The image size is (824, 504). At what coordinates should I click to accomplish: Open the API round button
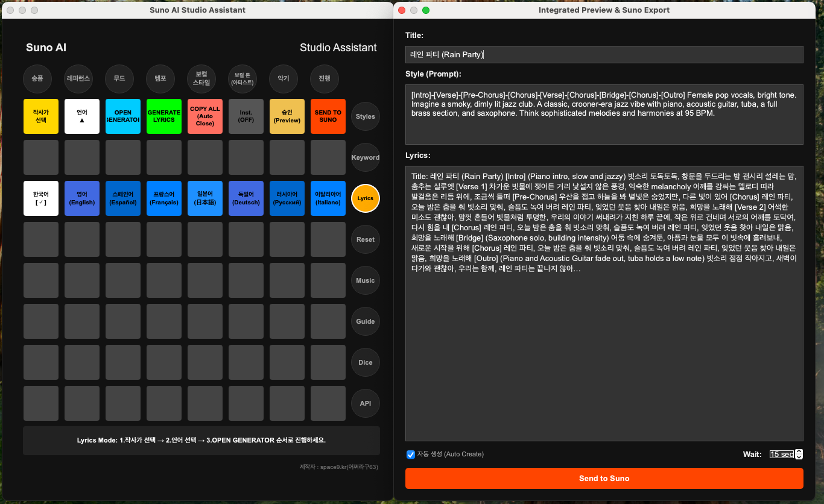pyautogui.click(x=365, y=403)
